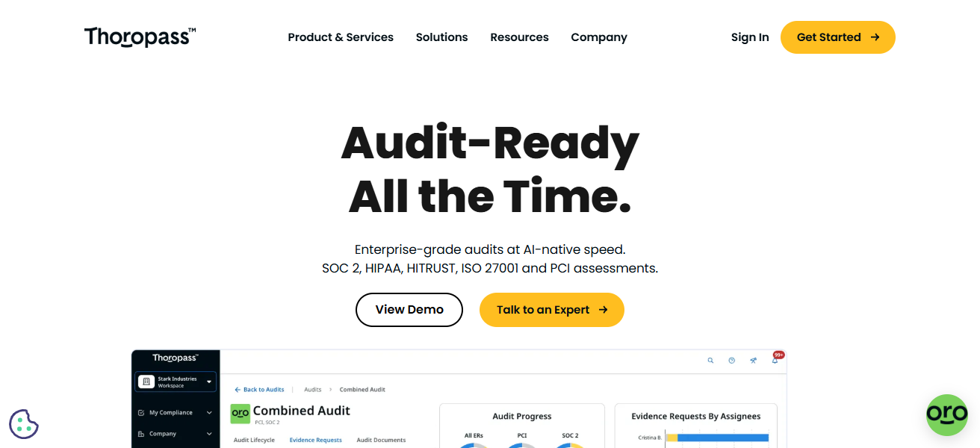The height and width of the screenshot is (448, 980).
Task: Open the Stark Industries workspace dropdown
Action: pyautogui.click(x=176, y=382)
